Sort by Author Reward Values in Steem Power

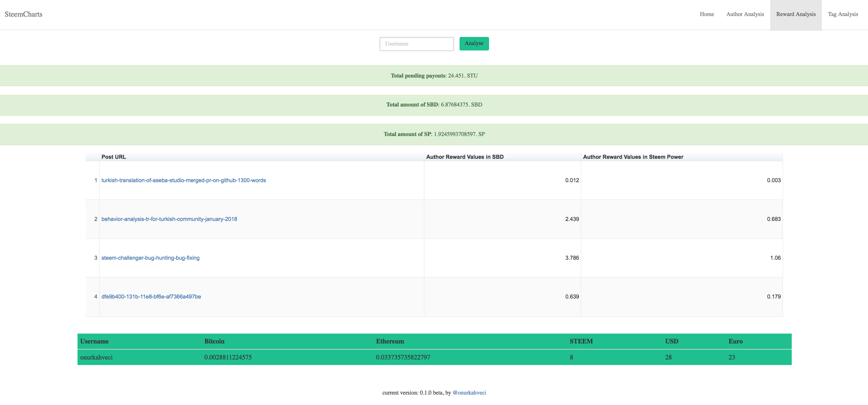tap(682, 157)
